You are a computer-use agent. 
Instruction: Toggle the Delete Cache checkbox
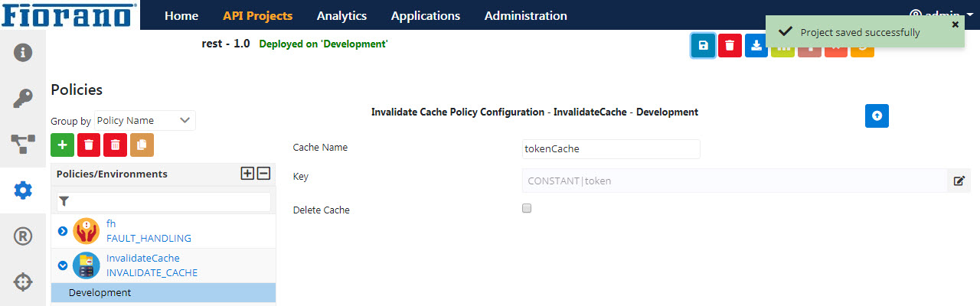point(526,208)
